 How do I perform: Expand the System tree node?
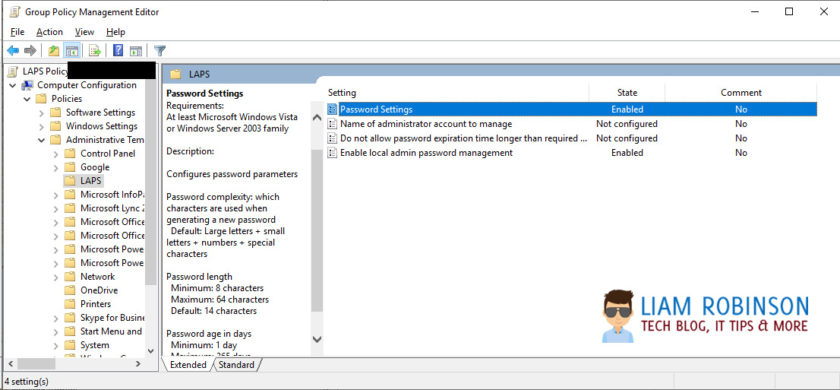56,345
